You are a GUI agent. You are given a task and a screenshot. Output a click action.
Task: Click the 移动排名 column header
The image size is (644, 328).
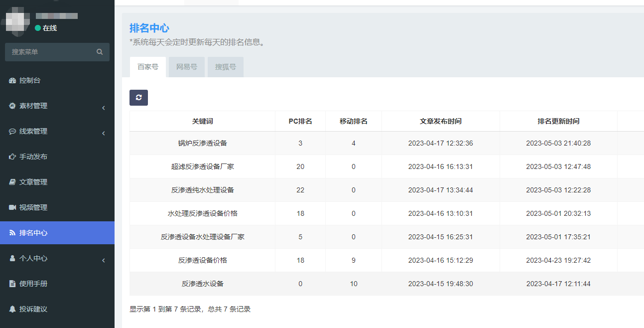[354, 121]
